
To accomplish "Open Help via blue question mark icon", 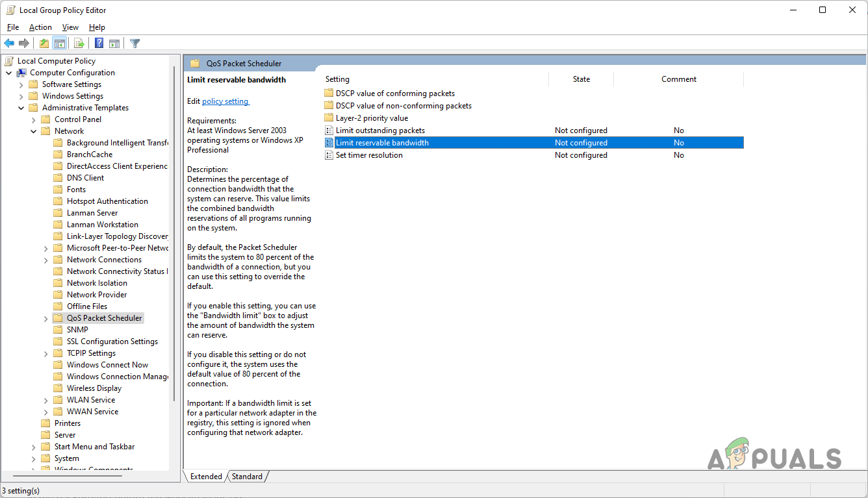I will click(x=99, y=44).
